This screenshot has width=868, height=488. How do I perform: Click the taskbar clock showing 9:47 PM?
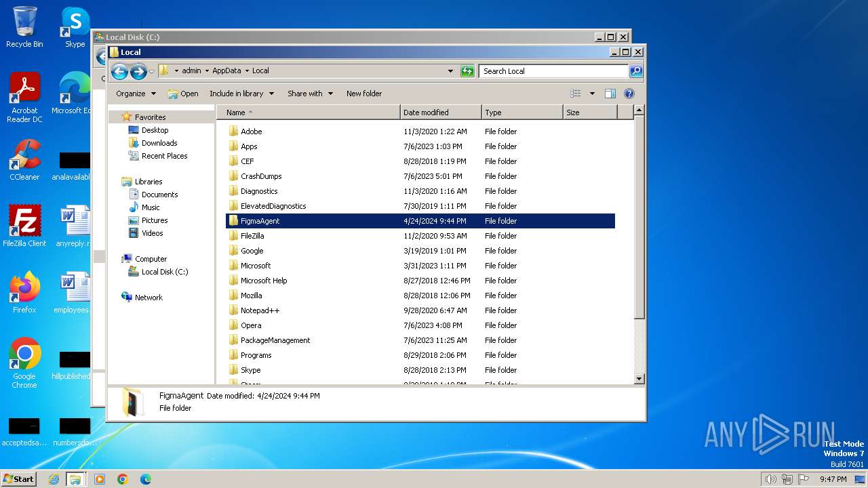833,479
